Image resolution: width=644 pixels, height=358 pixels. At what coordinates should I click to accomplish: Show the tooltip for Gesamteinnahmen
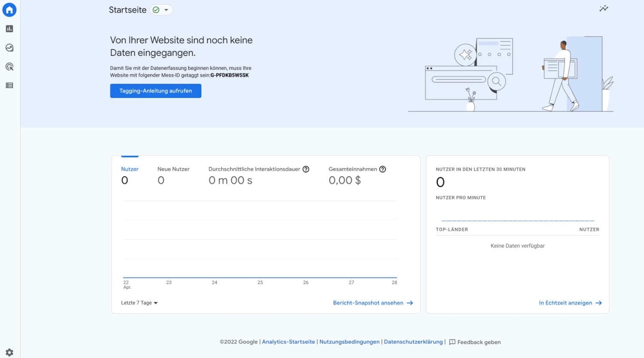[x=383, y=169]
